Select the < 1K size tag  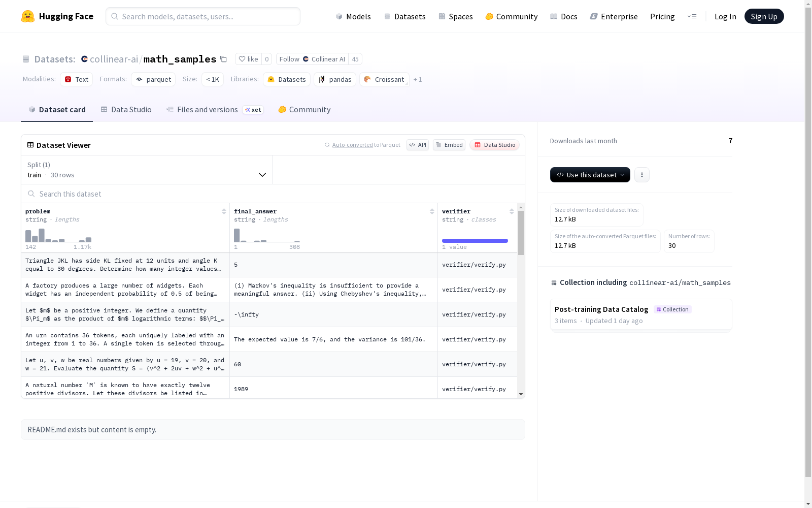(x=213, y=79)
